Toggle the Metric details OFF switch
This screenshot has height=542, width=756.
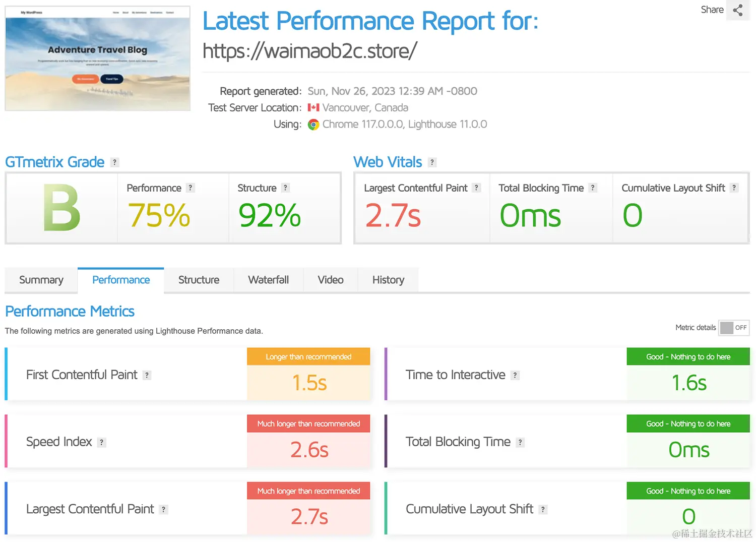tap(734, 328)
